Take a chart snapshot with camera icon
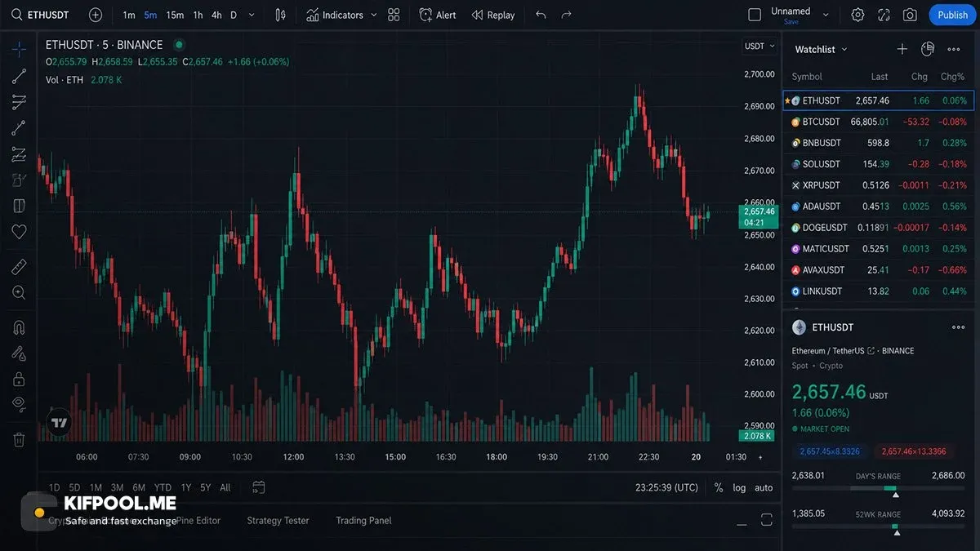The height and width of the screenshot is (551, 980). [910, 15]
